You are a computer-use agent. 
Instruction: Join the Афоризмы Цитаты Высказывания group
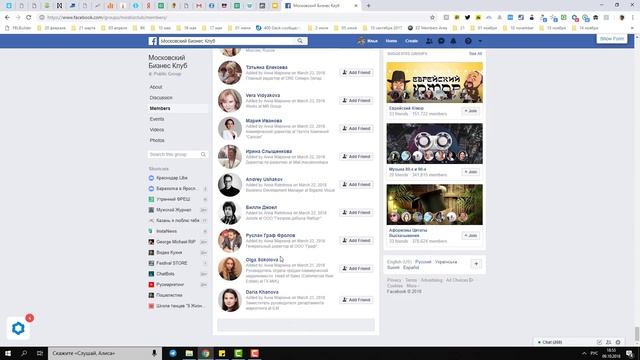[x=471, y=236]
